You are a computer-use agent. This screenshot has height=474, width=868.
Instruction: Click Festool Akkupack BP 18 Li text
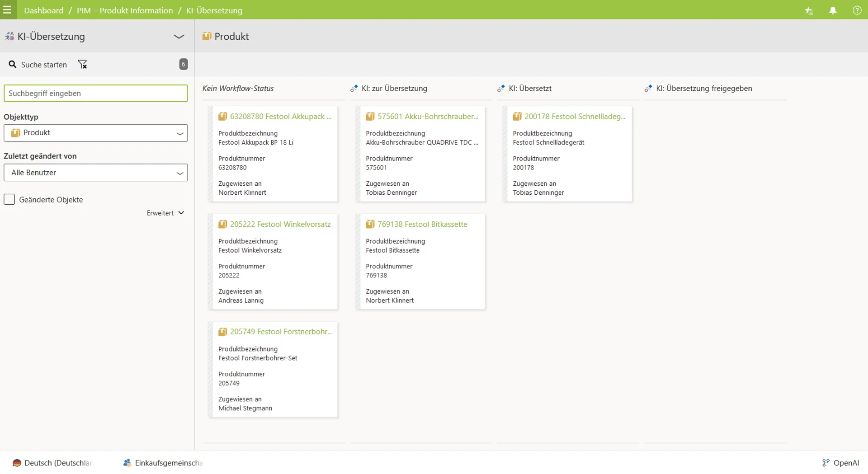(256, 142)
